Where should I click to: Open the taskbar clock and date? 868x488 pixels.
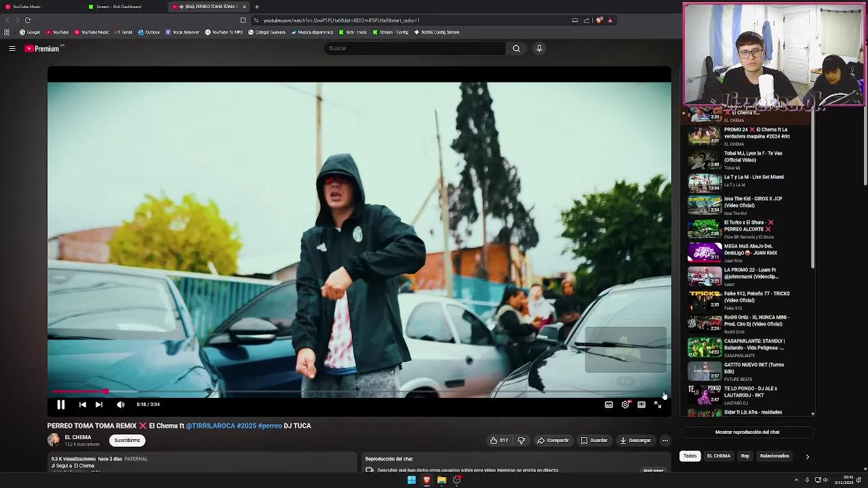[844, 480]
